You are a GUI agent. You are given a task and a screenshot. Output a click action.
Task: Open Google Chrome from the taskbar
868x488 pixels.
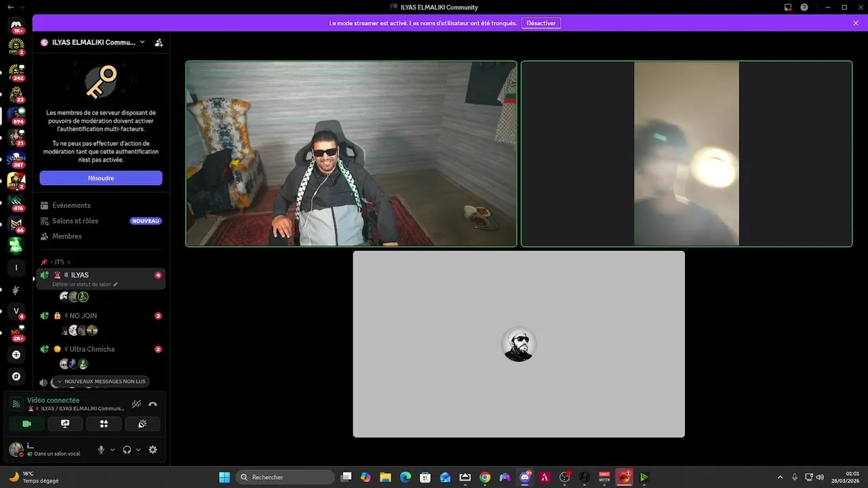coord(485,477)
